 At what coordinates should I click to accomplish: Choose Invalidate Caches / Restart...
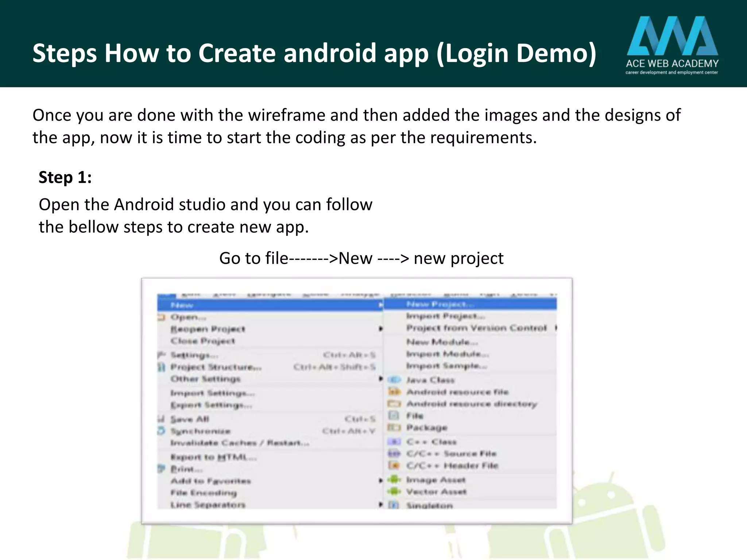(270, 443)
